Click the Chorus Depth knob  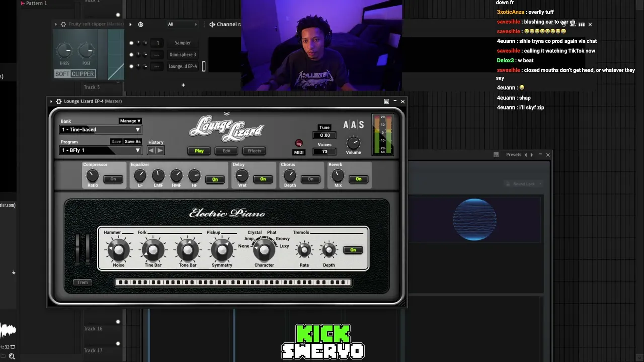coord(290,175)
